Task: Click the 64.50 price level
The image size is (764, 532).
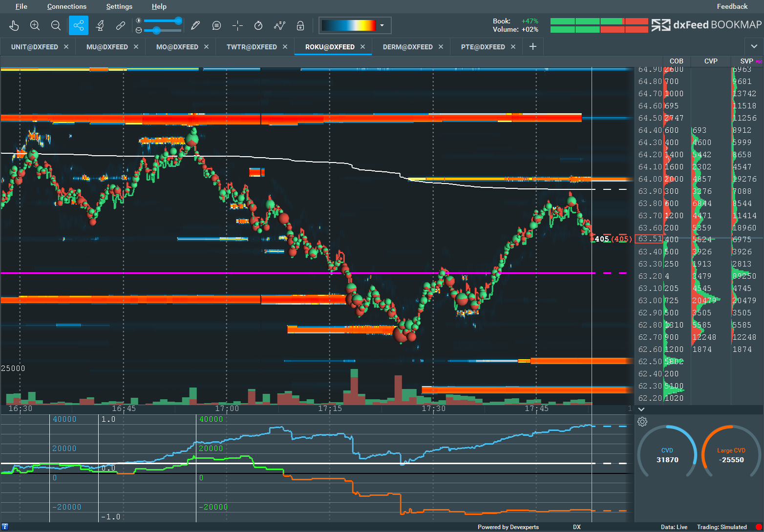Action: [x=650, y=118]
